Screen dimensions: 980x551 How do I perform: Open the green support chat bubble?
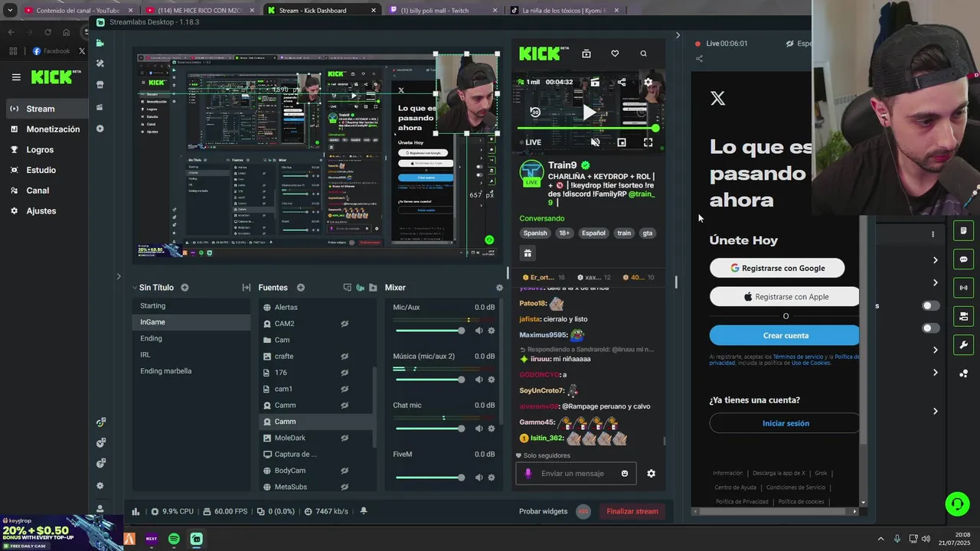[957, 504]
